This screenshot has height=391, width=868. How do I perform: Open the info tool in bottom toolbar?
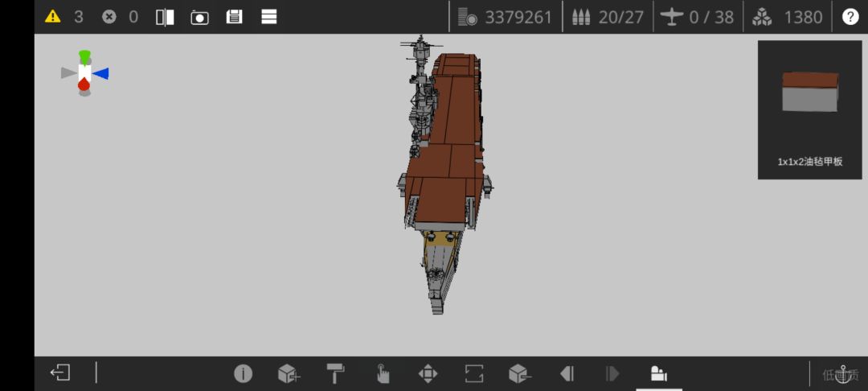click(x=243, y=374)
